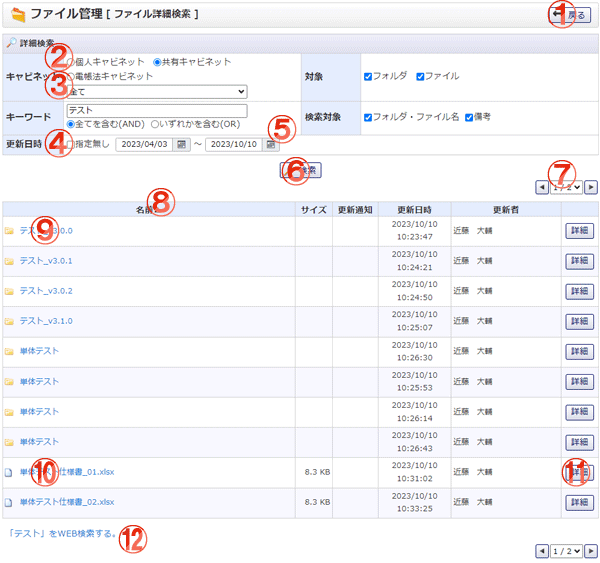
Task: Open 単体テスト folder updated 10:26:43
Action: point(39,442)
